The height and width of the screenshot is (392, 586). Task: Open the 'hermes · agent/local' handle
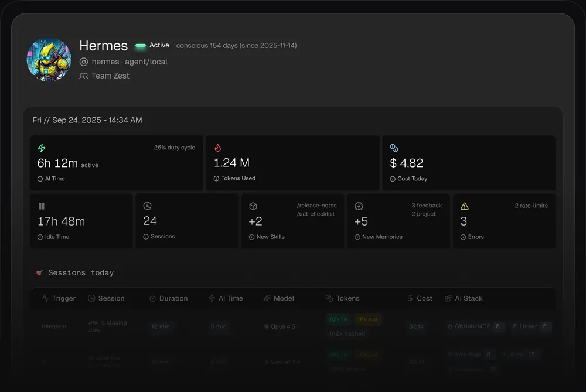tap(130, 62)
